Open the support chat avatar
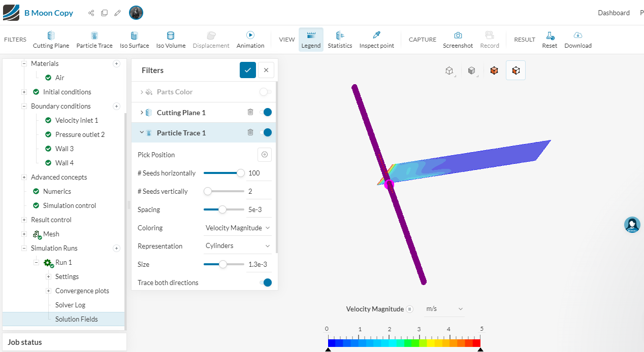644x352 pixels. (x=632, y=225)
